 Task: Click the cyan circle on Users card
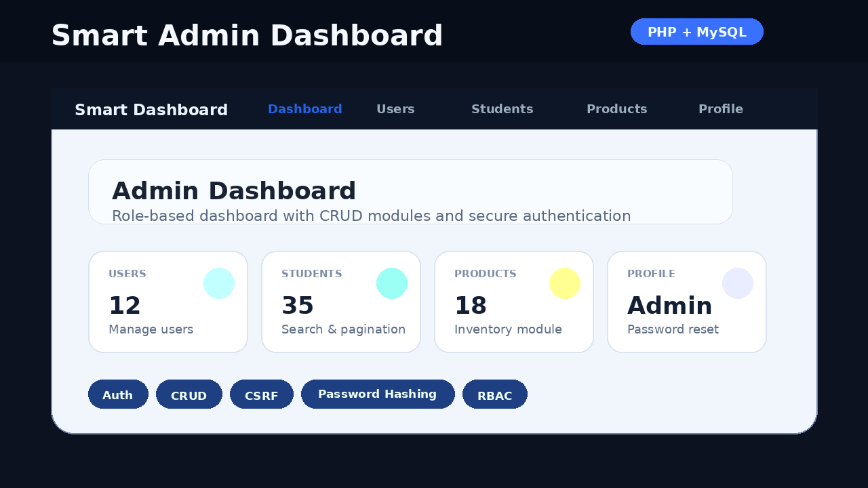(219, 283)
